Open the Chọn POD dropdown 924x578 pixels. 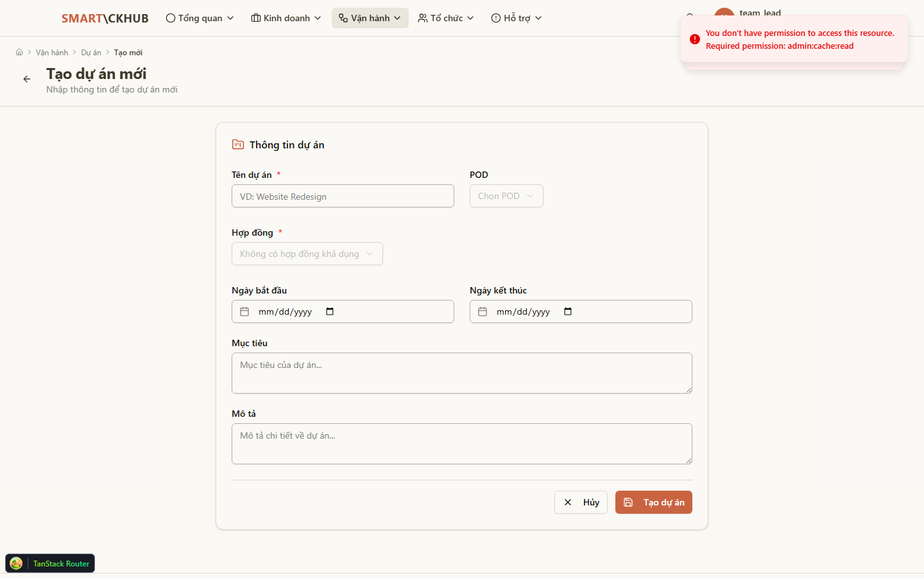(x=506, y=196)
